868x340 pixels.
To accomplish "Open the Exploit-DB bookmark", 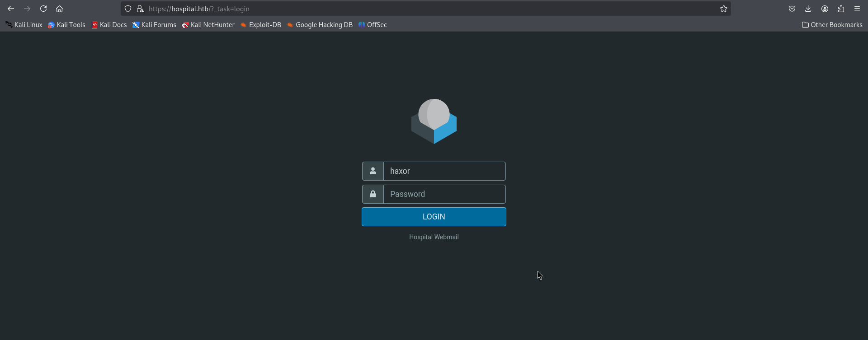I will (260, 25).
